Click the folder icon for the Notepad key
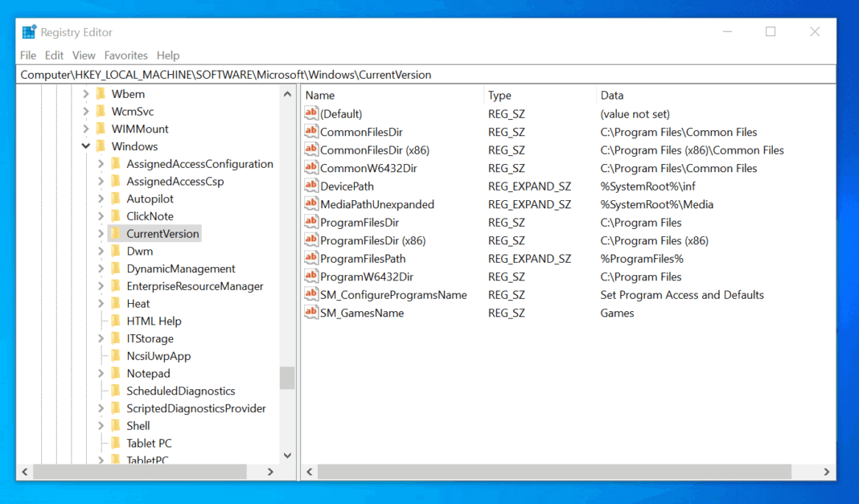The height and width of the screenshot is (504, 859). pos(115,373)
